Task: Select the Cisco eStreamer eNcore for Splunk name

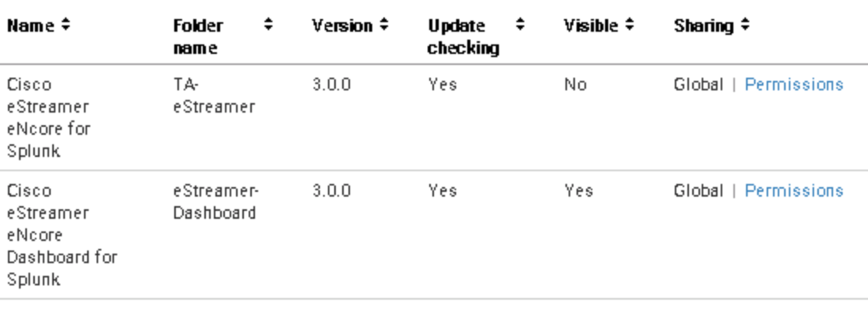Action: 48,118
